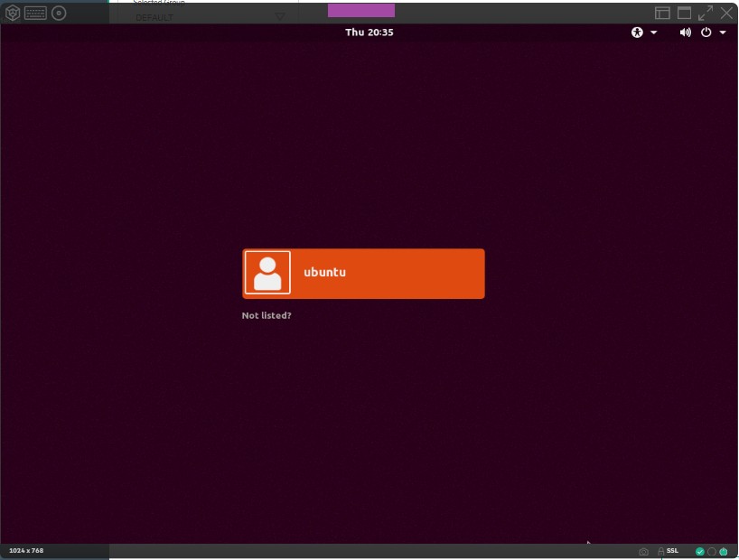Click the empty circle status indicator

click(712, 552)
